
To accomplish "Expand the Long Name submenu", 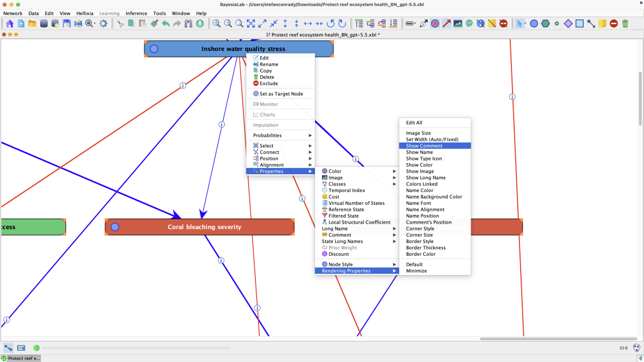I will 357,228.
